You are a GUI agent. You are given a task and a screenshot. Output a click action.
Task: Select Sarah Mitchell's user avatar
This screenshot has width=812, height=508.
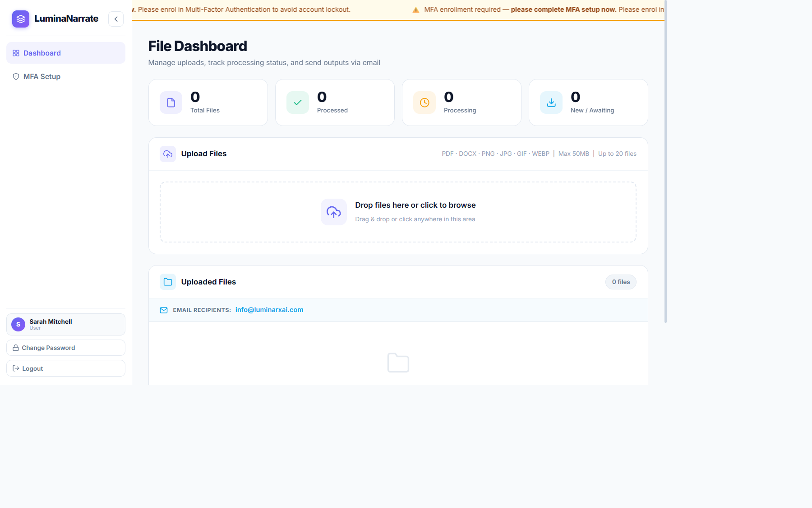(x=18, y=324)
